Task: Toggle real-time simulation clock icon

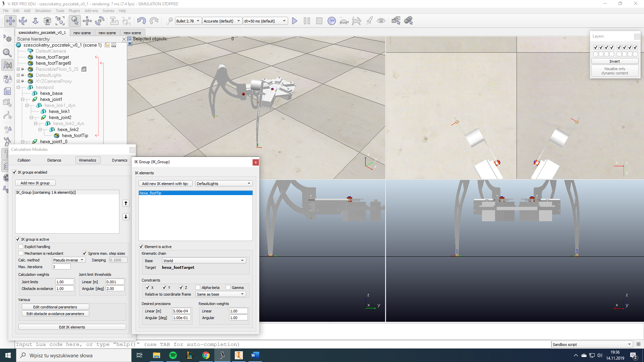Action: (332, 21)
